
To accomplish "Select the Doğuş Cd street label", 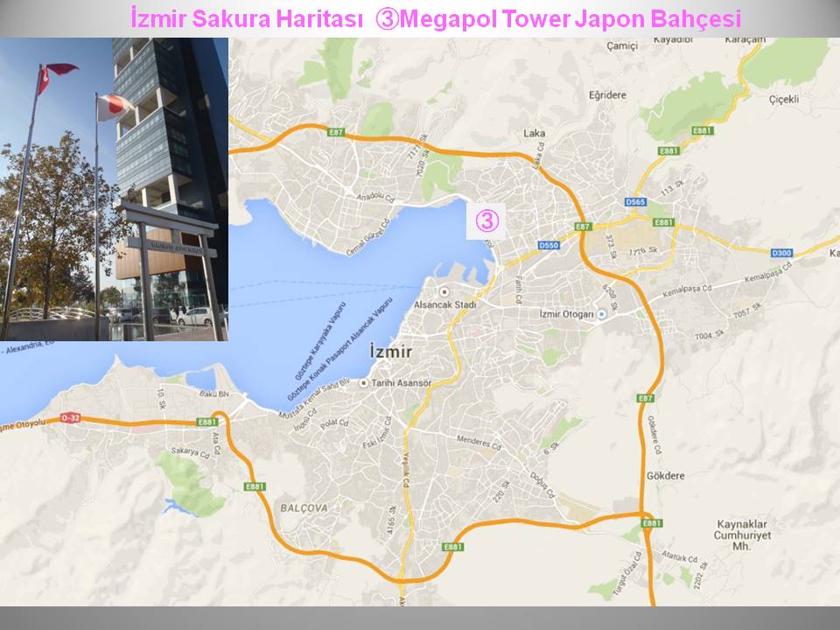I will pyautogui.click(x=542, y=484).
